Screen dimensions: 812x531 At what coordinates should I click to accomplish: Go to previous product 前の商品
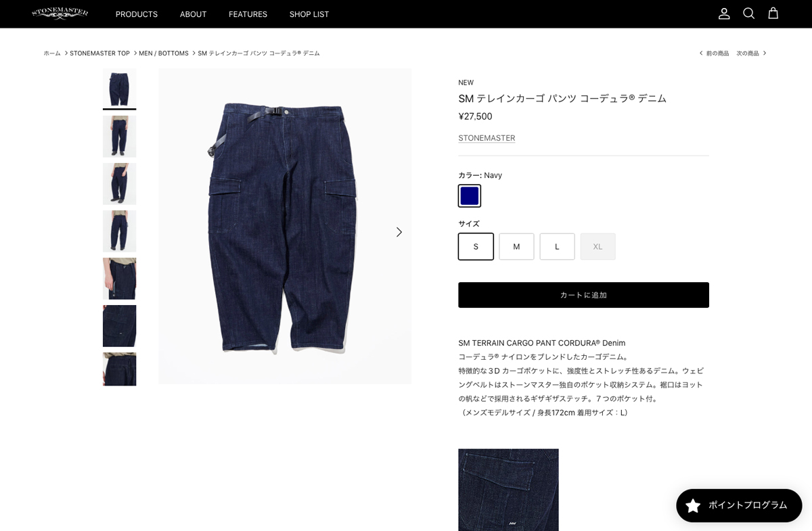(x=714, y=53)
